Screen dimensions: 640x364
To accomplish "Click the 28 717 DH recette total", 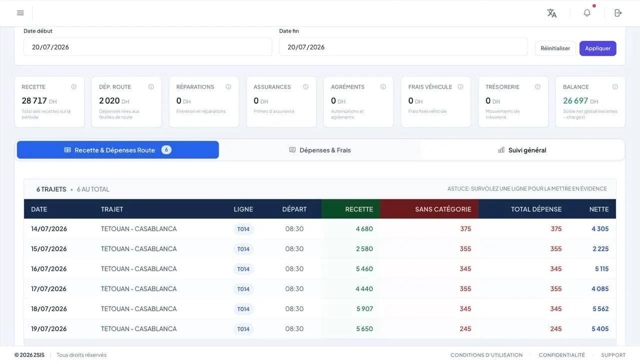I will point(39,101).
